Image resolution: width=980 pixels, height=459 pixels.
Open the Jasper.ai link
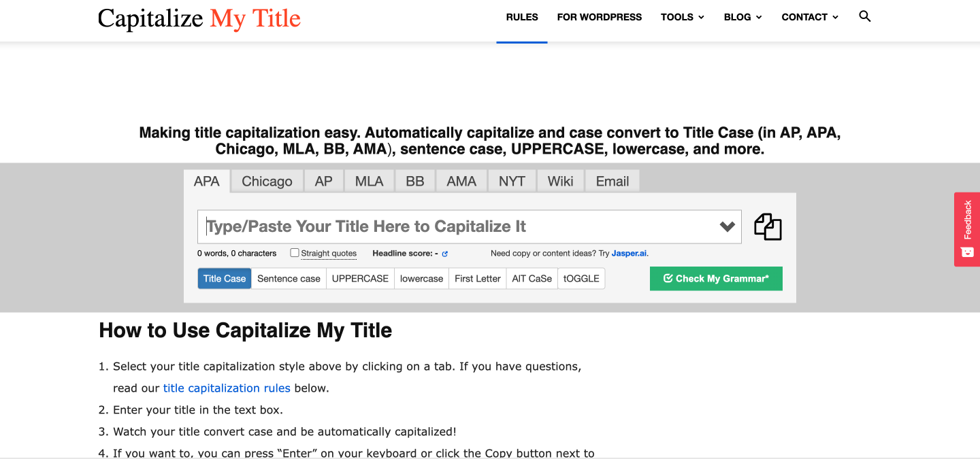click(x=630, y=253)
